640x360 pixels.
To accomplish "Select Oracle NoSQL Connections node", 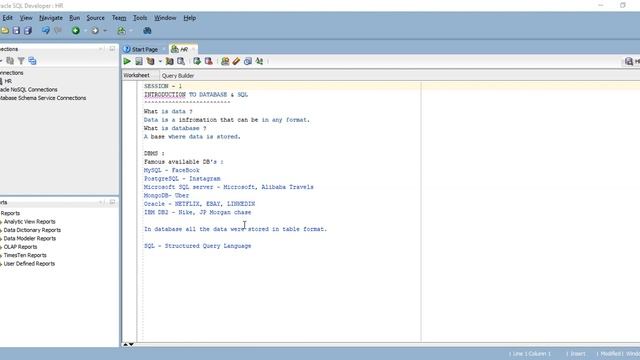I will [x=29, y=89].
